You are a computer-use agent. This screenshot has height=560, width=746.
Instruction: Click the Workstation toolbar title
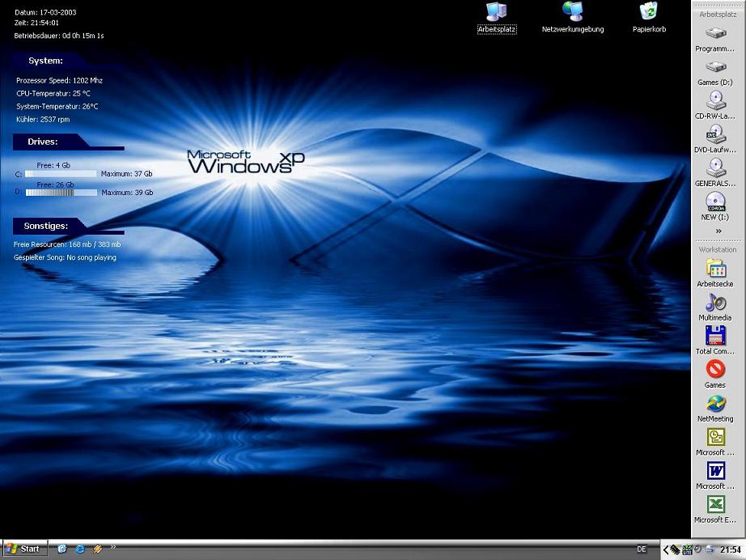[x=718, y=249]
